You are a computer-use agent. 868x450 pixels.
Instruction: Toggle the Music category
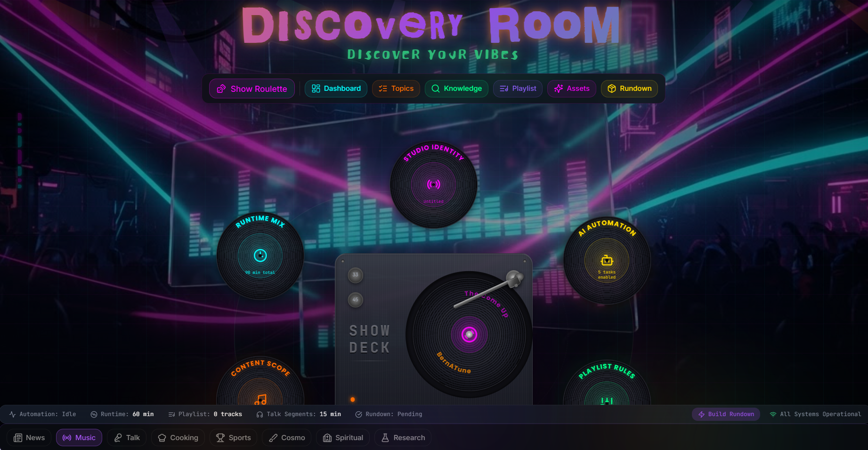tap(79, 438)
